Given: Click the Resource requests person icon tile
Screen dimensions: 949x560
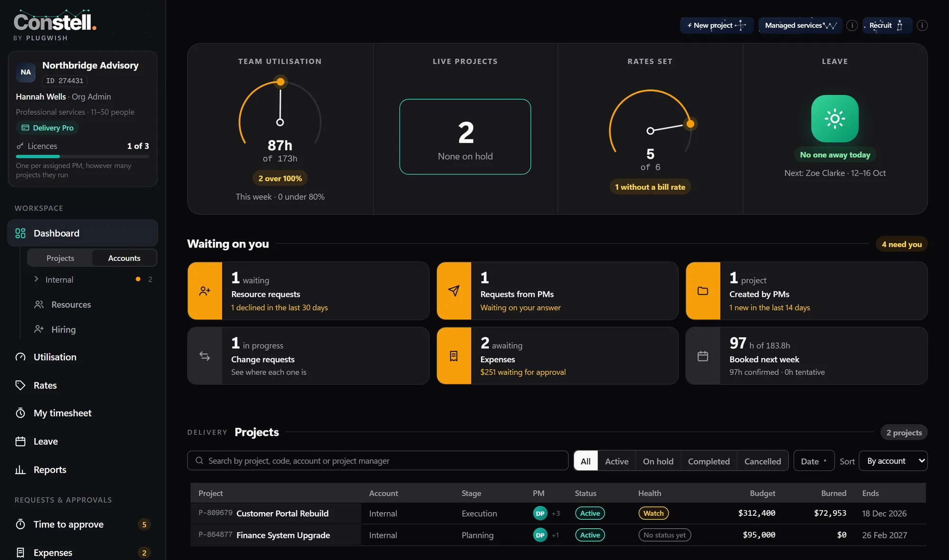Looking at the screenshot, I should click(205, 291).
